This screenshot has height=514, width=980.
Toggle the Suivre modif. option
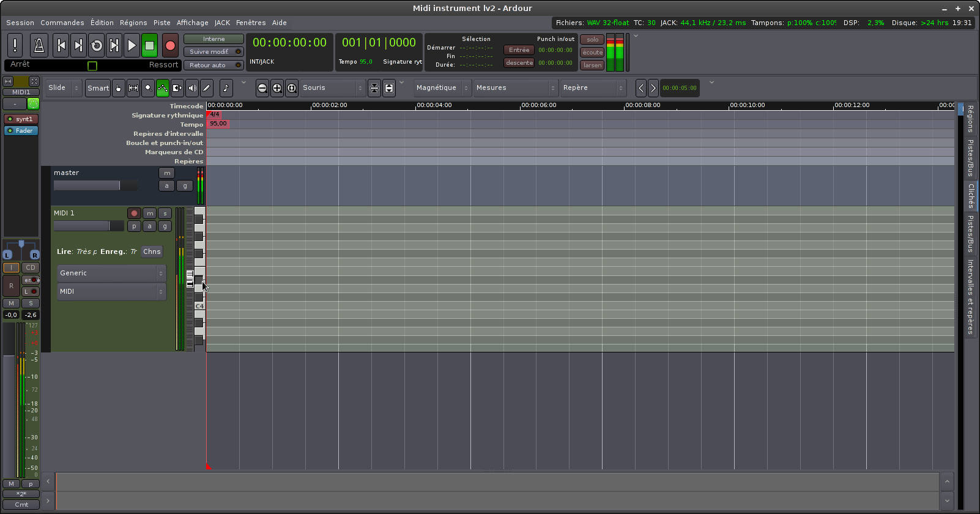213,52
